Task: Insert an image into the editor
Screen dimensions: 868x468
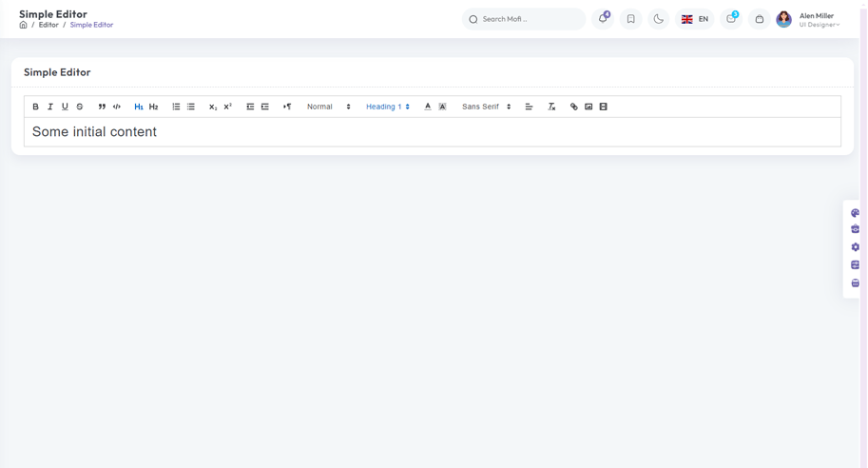Action: click(x=588, y=107)
